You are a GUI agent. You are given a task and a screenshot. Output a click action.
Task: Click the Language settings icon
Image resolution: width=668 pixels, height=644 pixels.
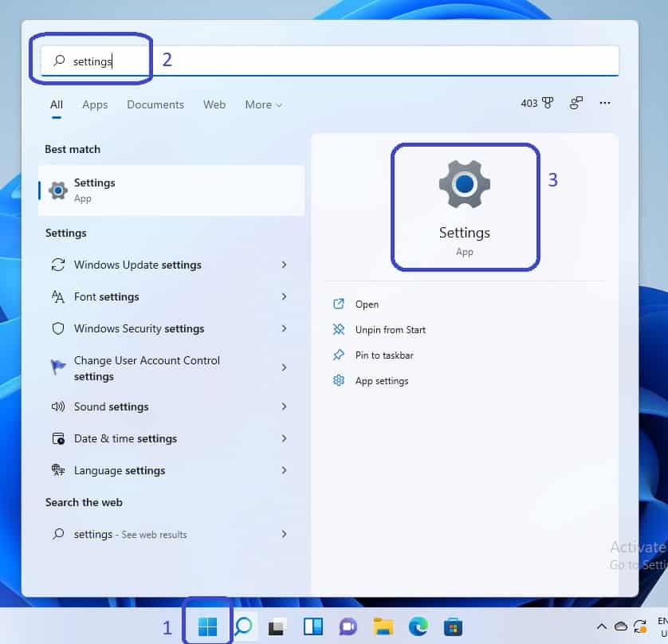[x=58, y=470]
